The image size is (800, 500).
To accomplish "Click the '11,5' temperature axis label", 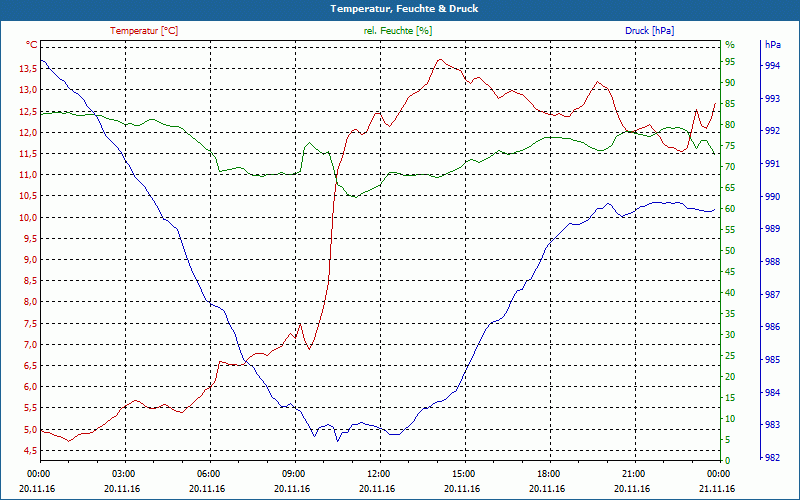I will [x=28, y=154].
